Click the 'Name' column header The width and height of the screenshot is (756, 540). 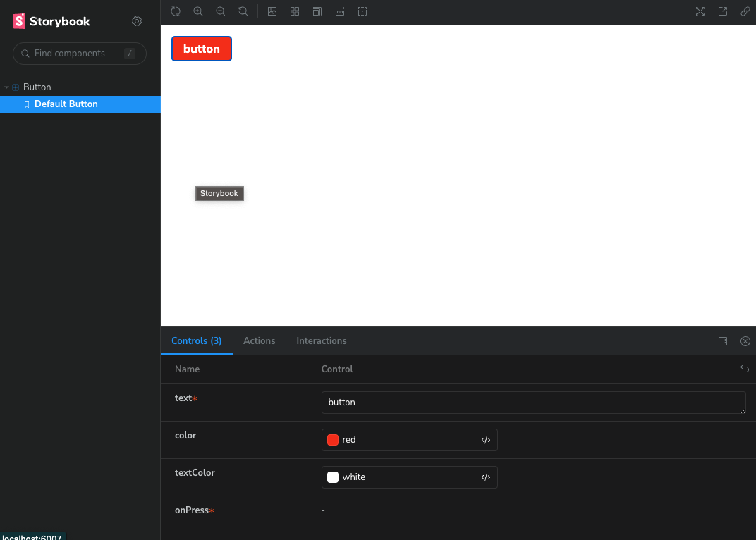click(x=187, y=369)
